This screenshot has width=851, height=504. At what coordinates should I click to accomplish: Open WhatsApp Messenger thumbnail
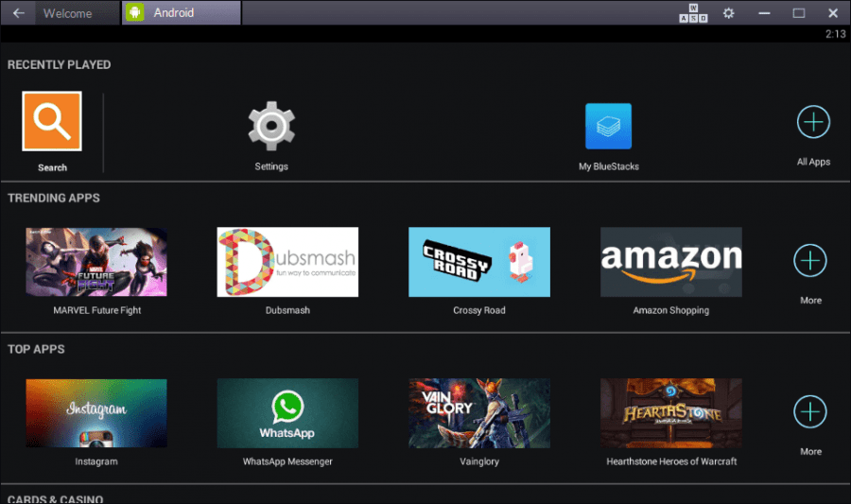(287, 413)
